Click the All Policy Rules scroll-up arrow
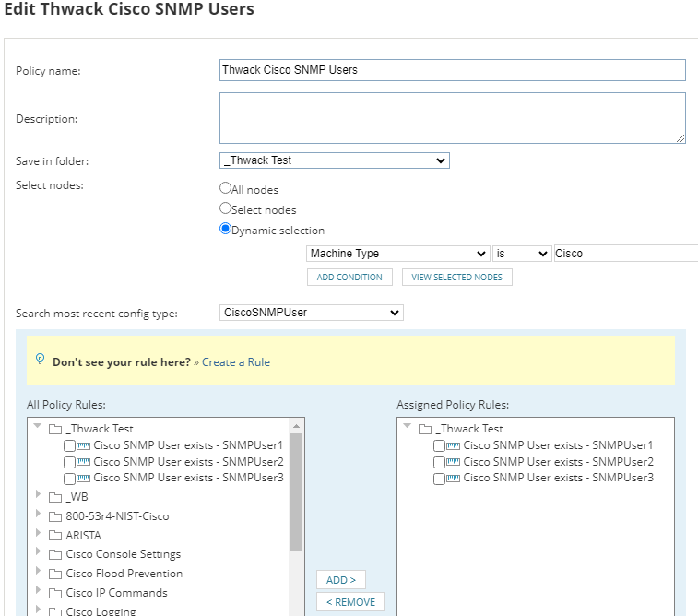Screen dimensions: 698x616 pyautogui.click(x=297, y=426)
